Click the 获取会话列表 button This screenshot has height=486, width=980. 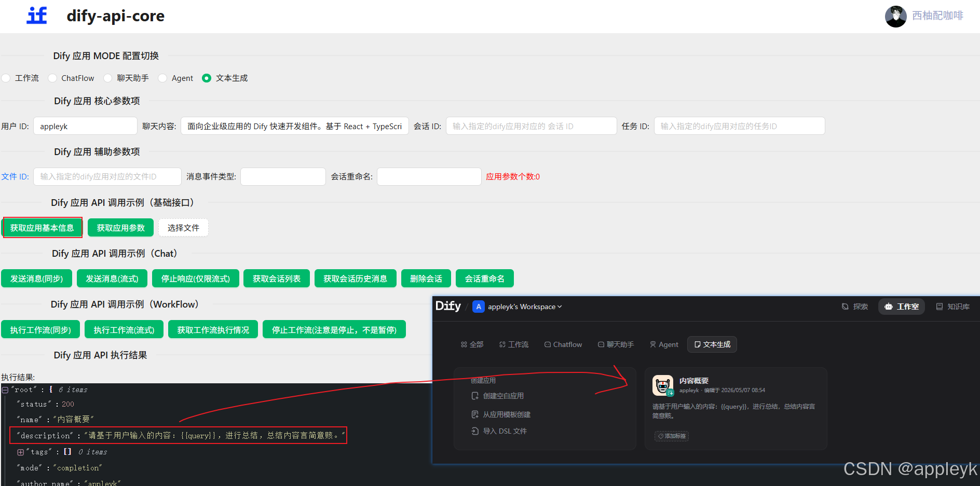[x=276, y=279]
